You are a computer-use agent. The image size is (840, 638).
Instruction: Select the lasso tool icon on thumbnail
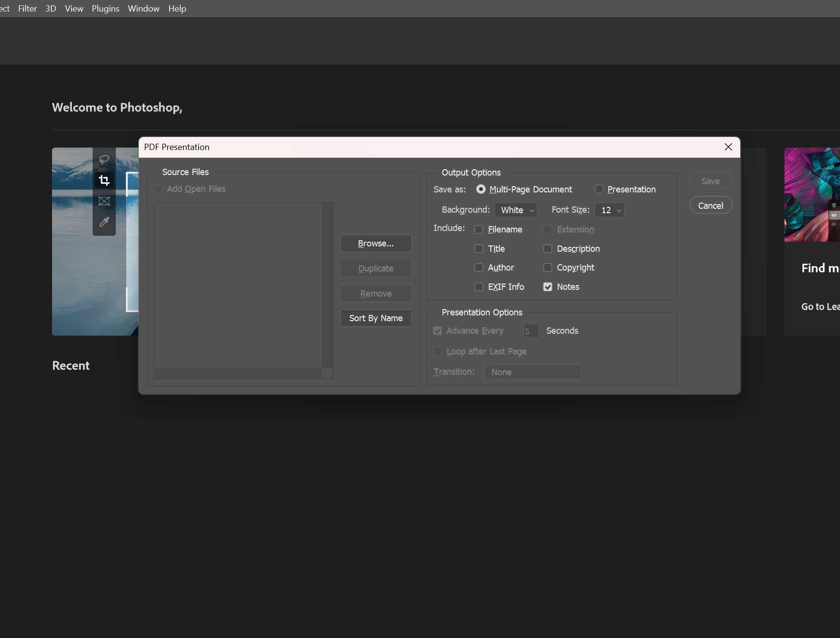[x=104, y=160]
